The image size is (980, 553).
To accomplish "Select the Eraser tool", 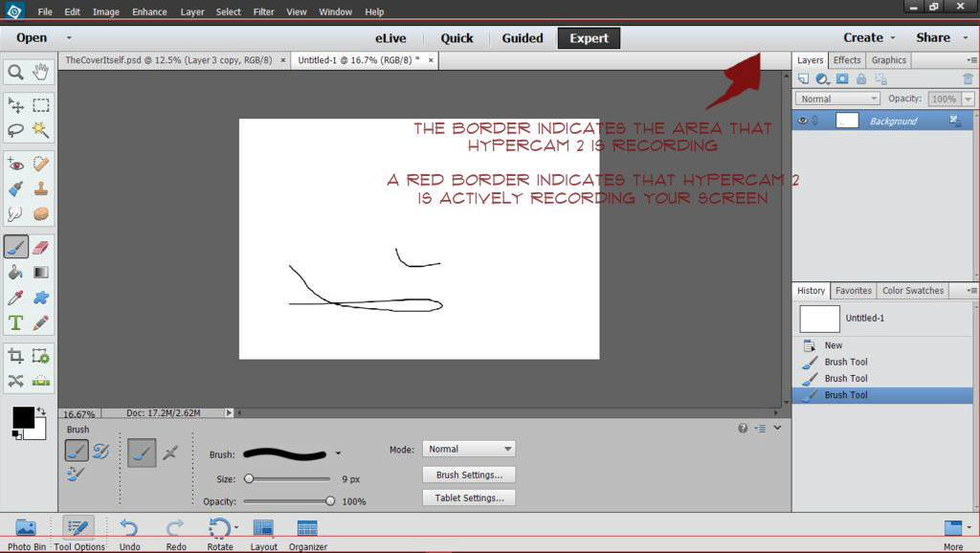I will click(x=40, y=248).
